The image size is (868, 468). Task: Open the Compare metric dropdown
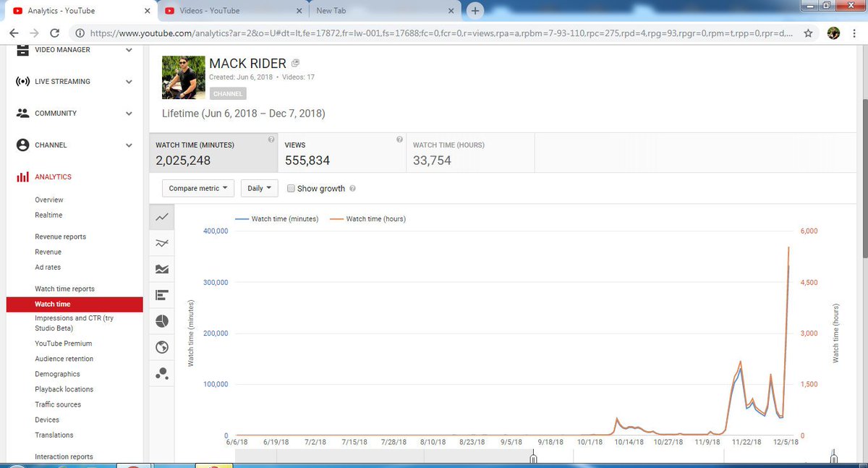pyautogui.click(x=198, y=188)
